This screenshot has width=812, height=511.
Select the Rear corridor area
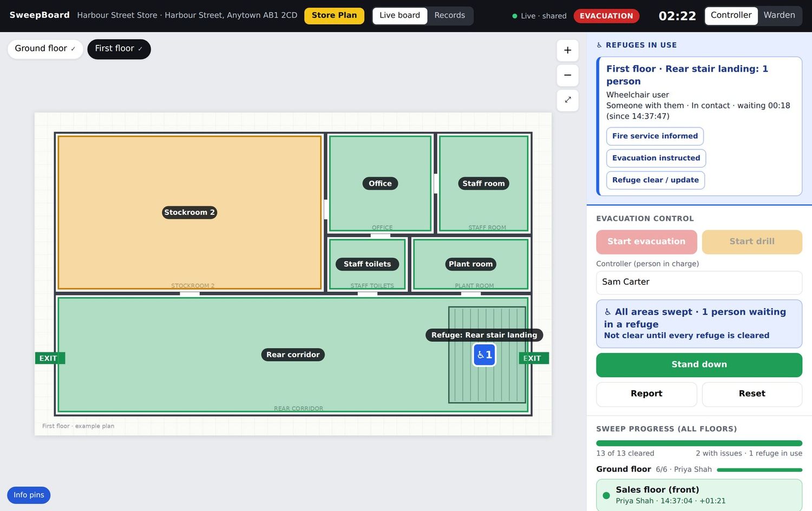click(293, 355)
